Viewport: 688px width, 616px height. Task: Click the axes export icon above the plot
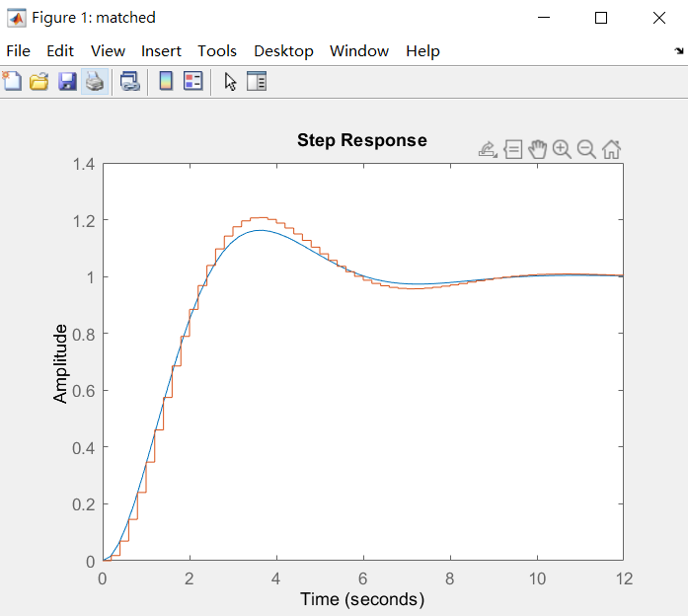(x=488, y=150)
